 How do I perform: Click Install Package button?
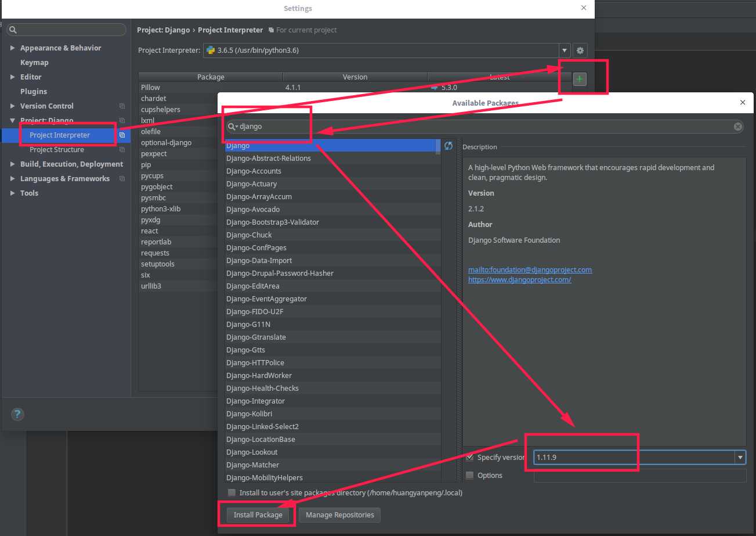(x=258, y=515)
